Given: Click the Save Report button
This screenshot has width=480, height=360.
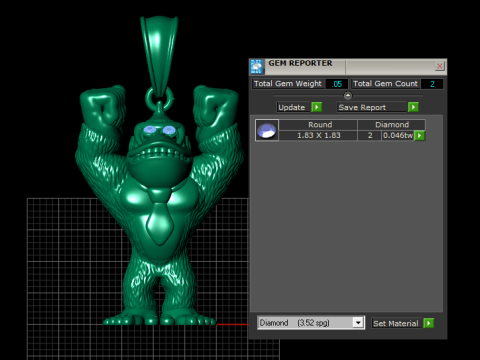Looking at the screenshot, I should (x=372, y=107).
